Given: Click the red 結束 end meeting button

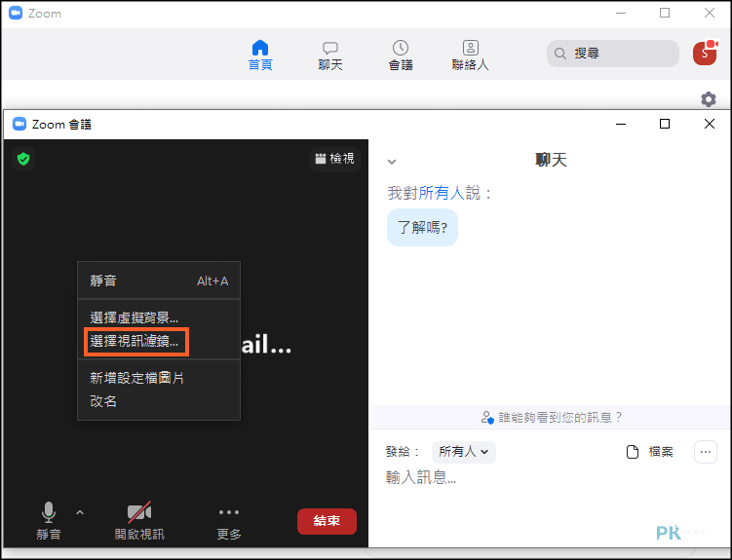Looking at the screenshot, I should pos(327,521).
